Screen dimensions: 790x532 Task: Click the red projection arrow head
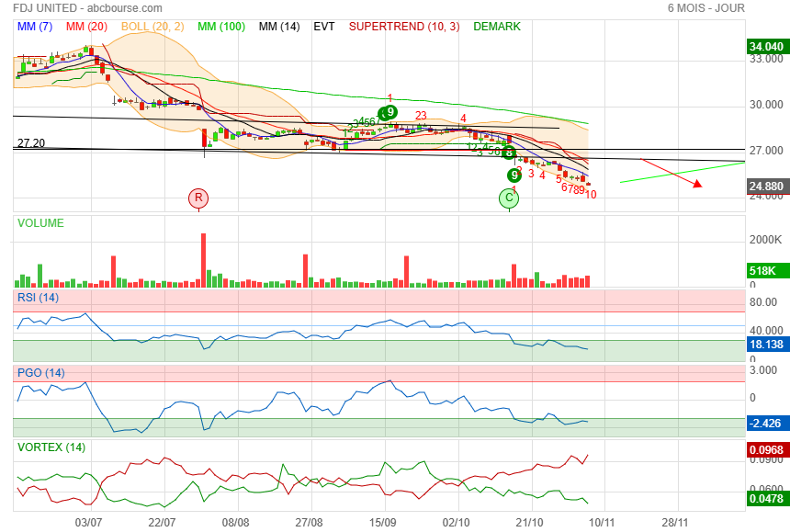pyautogui.click(x=698, y=185)
